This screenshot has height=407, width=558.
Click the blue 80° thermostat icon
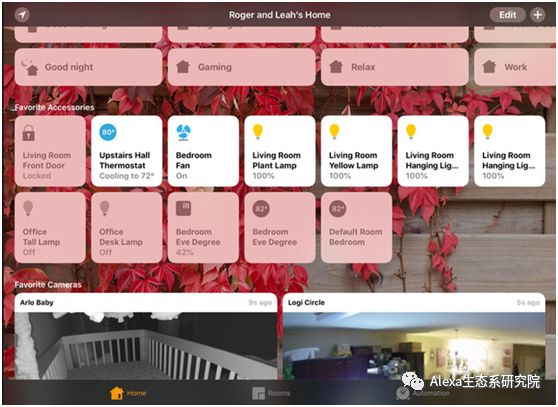[x=108, y=132]
